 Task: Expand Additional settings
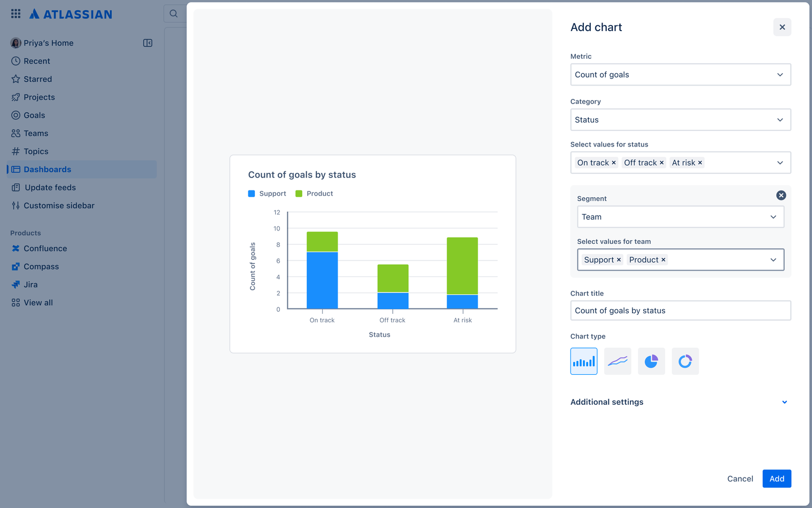coord(784,402)
